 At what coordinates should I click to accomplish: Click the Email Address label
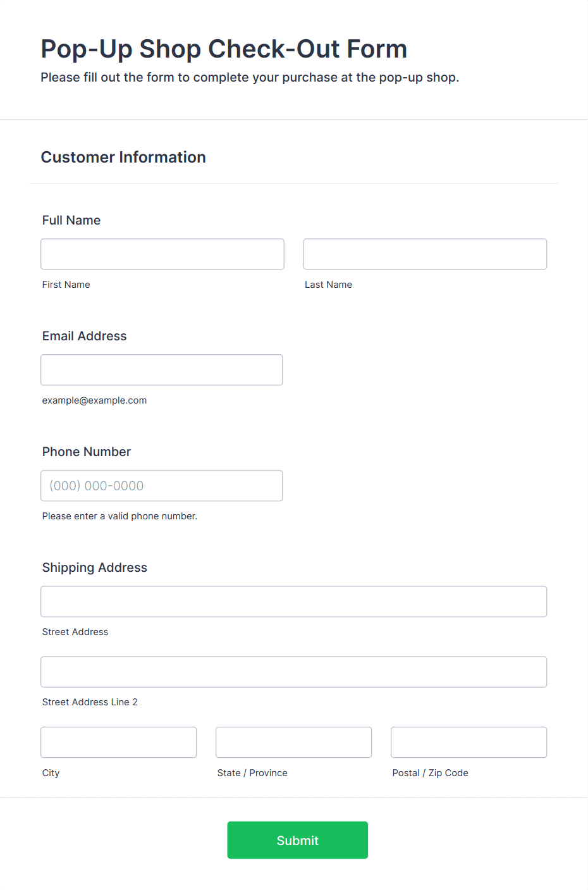coord(85,336)
